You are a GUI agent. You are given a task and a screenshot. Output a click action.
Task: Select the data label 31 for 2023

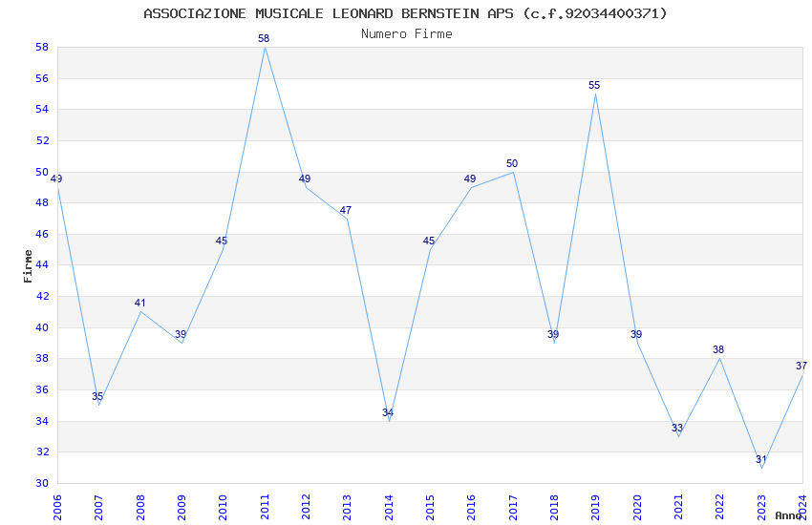pos(760,459)
